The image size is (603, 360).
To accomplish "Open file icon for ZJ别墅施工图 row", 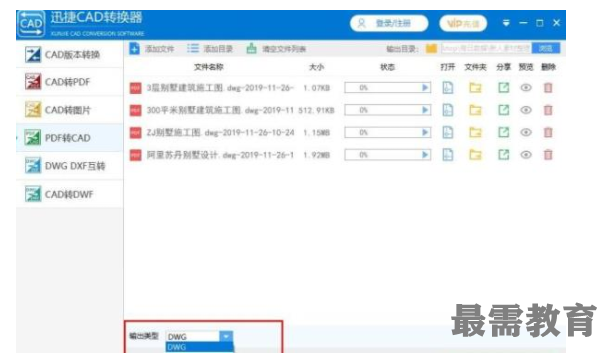I will point(448,132).
